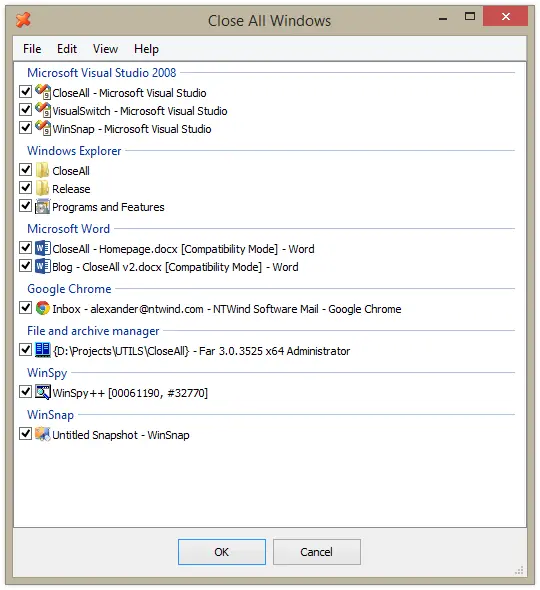Select the folder icon beside Release
This screenshot has width=540, height=590.
(43, 188)
